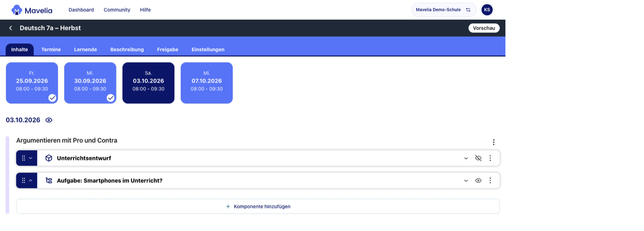Click checkmark badge on 30.09.2026 card
The image size is (644, 231).
point(110,98)
